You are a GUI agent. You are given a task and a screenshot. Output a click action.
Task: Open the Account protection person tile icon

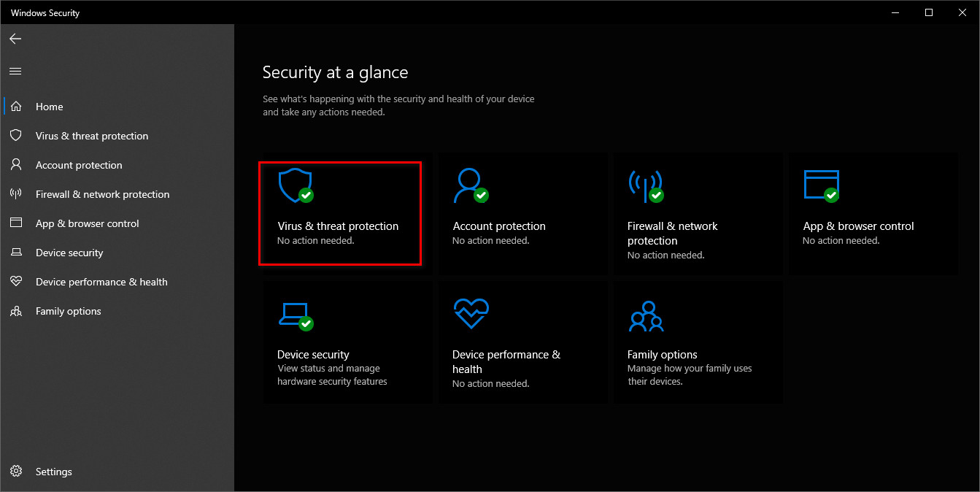pos(470,185)
